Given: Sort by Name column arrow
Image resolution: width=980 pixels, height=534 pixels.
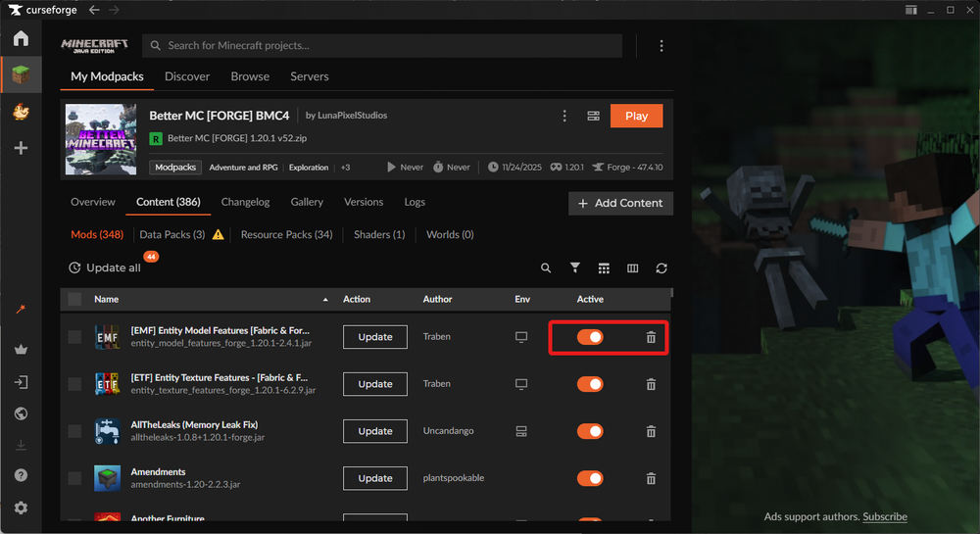Looking at the screenshot, I should click(x=325, y=300).
